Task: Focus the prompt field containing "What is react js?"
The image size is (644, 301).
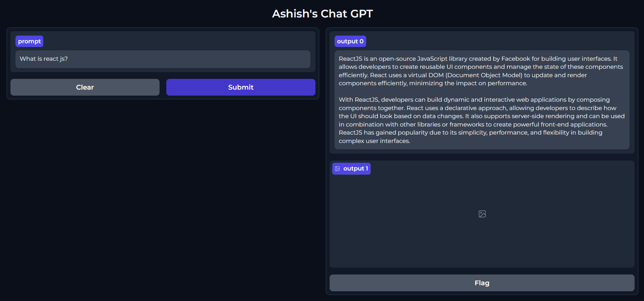Action: click(163, 59)
